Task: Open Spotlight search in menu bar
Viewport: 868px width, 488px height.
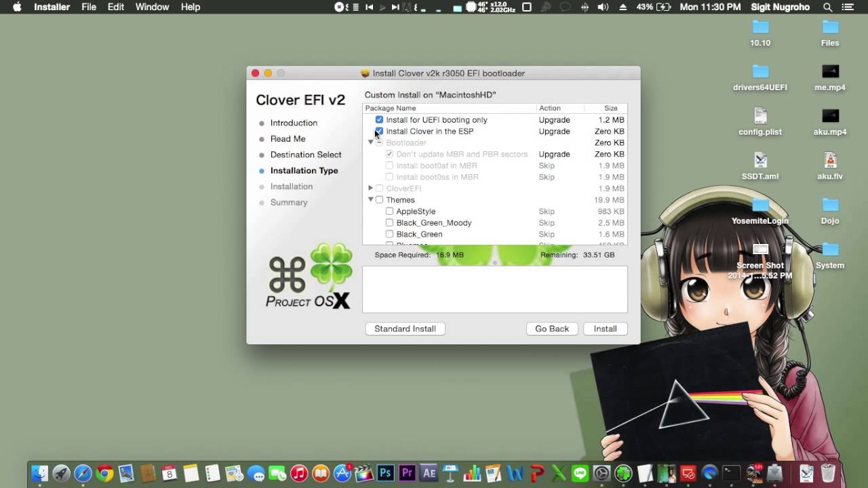Action: coord(827,7)
